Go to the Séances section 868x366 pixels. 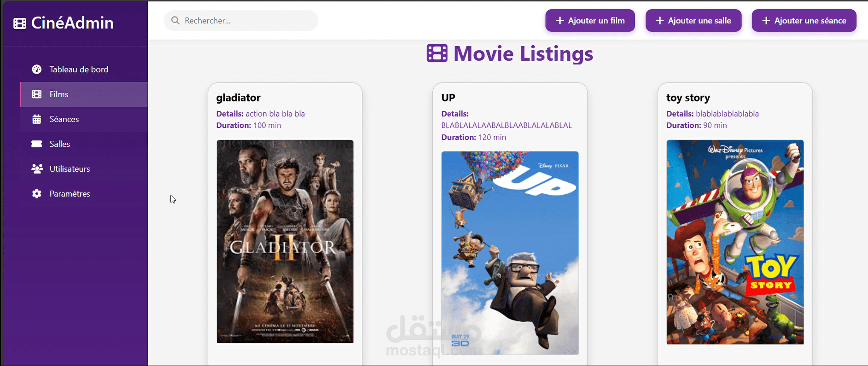(84, 119)
